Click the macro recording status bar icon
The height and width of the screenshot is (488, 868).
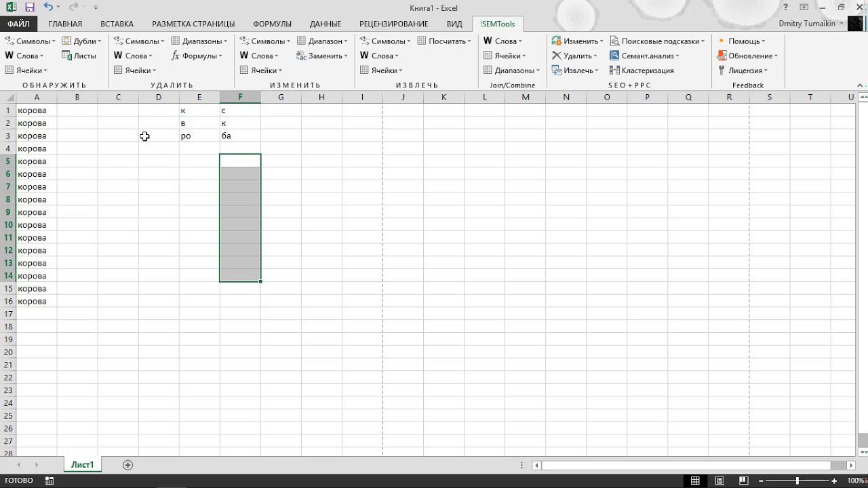click(x=50, y=481)
